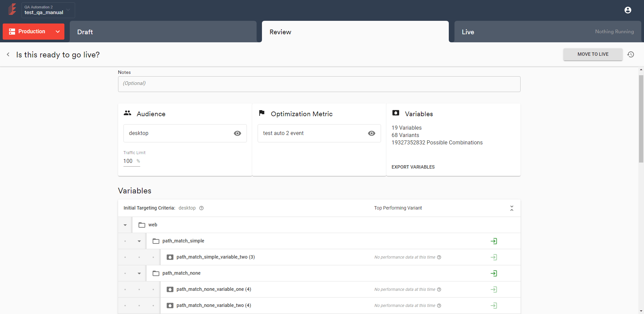The image size is (644, 314).
Task: Click the 19 Variables count text
Action: (407, 128)
